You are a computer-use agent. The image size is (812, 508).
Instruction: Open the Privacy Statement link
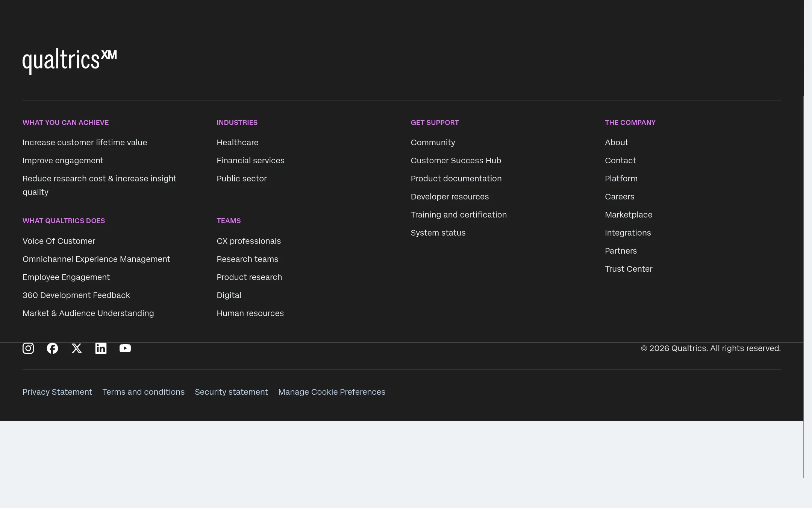57,392
